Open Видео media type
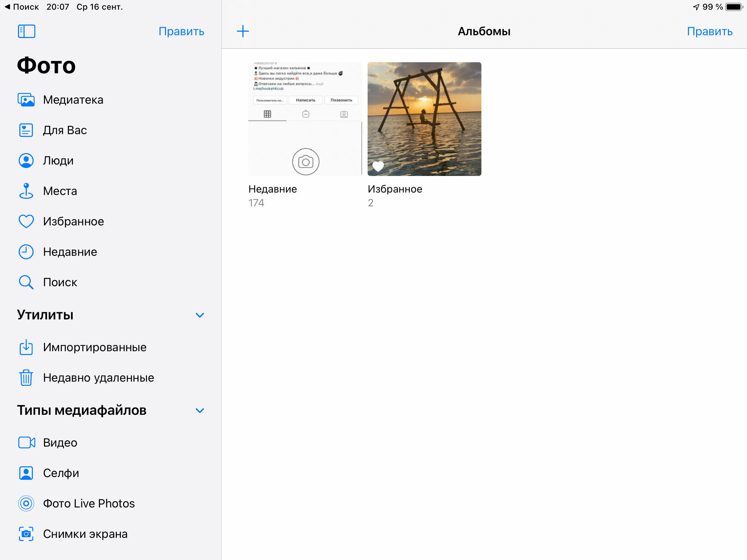 (111, 443)
